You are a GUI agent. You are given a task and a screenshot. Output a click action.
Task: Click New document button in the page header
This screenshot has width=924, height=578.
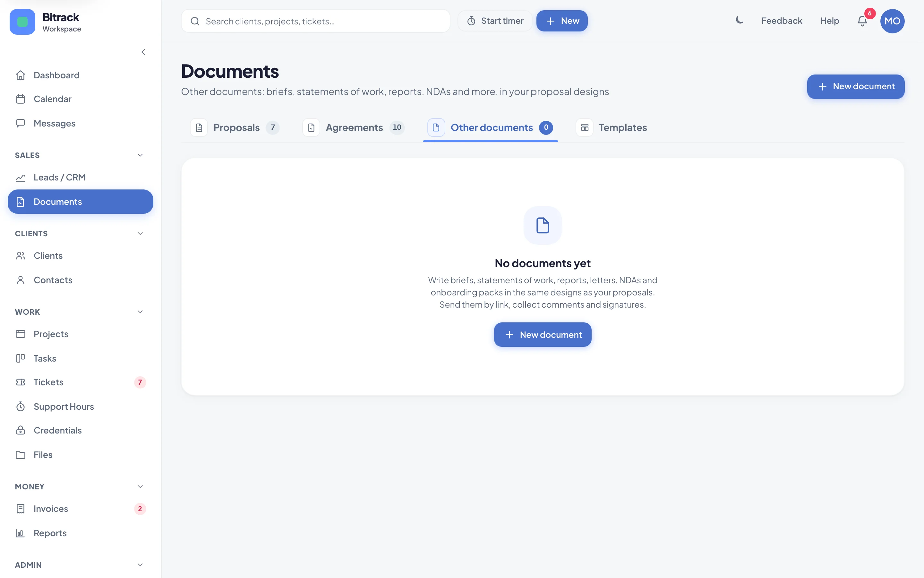[x=856, y=87]
